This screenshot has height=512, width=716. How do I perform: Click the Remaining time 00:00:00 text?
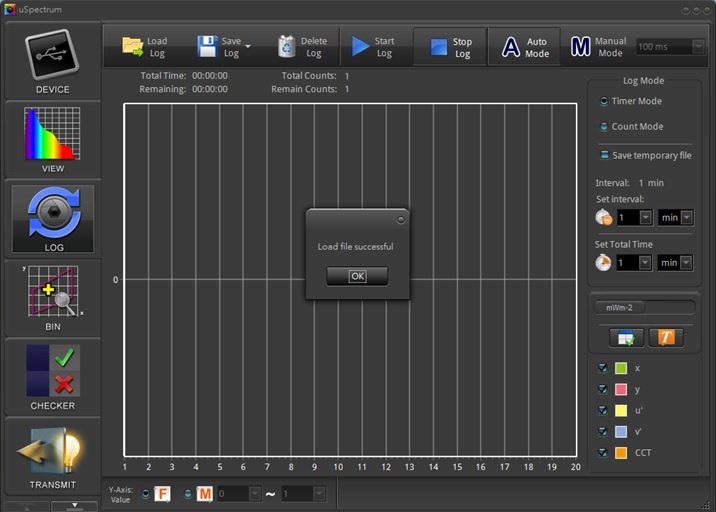(x=210, y=89)
